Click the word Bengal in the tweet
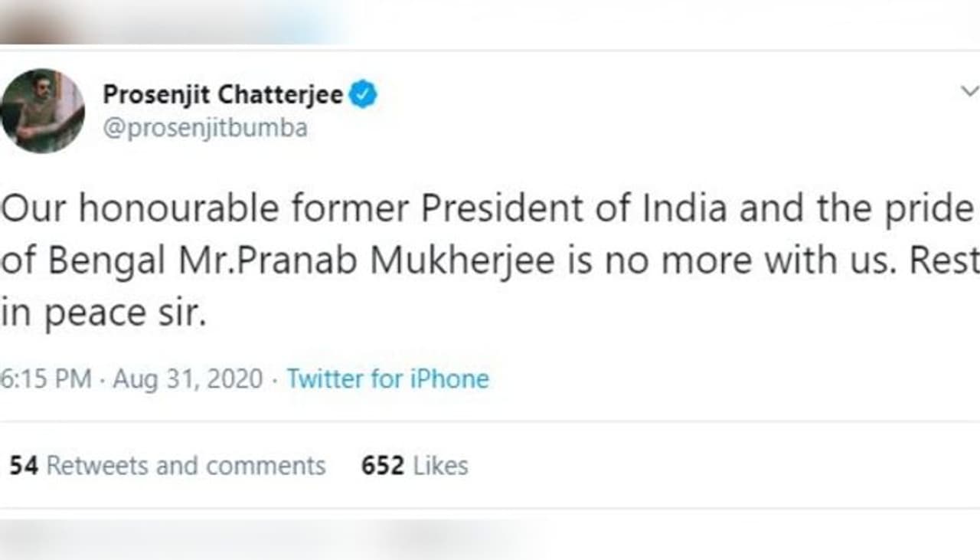The image size is (980, 560). point(107,262)
